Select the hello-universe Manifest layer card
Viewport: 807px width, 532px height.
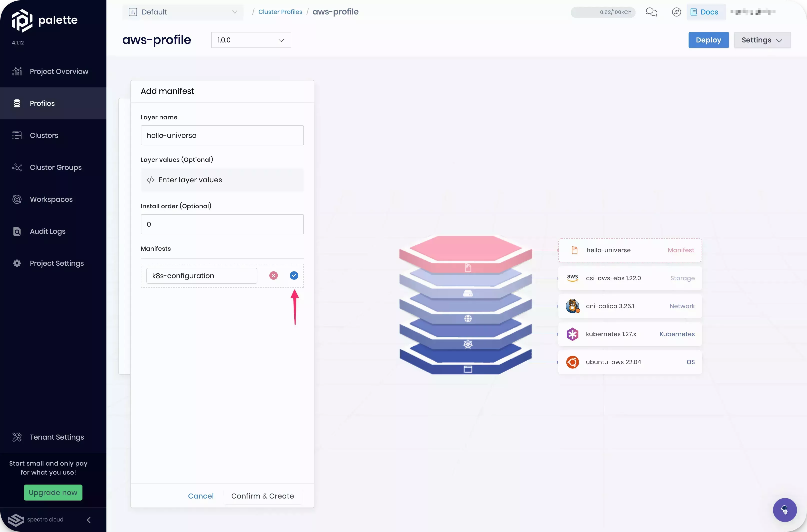630,250
